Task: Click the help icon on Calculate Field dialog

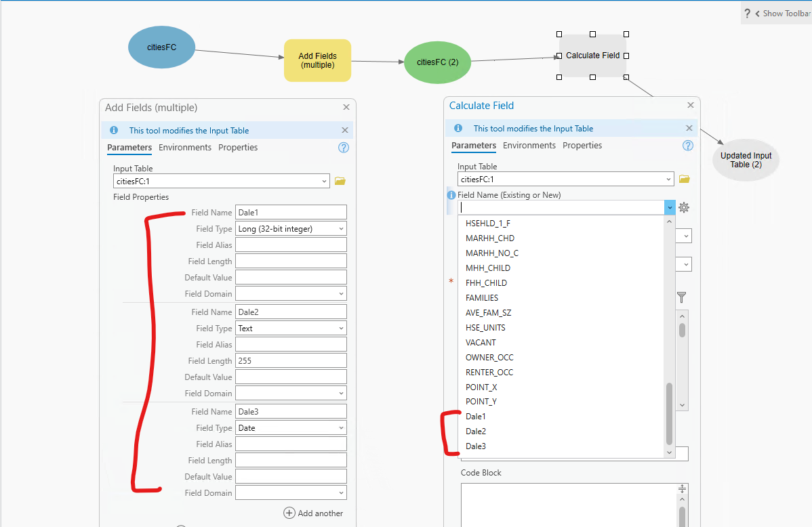Action: tap(687, 145)
